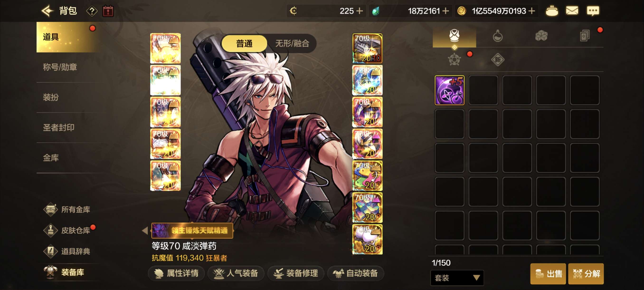Viewport: 644px width, 290px height.
Task: Click the 属性详情 attribute details button
Action: 176,273
